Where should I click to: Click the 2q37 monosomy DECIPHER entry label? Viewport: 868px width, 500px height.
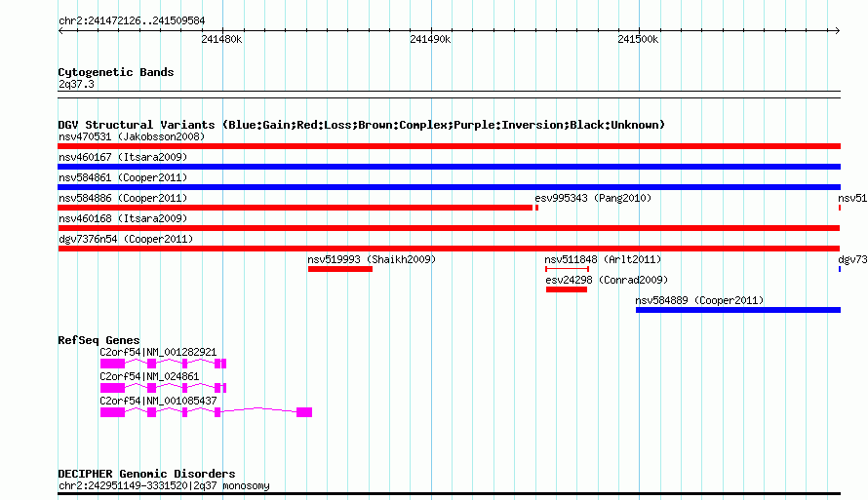click(164, 485)
